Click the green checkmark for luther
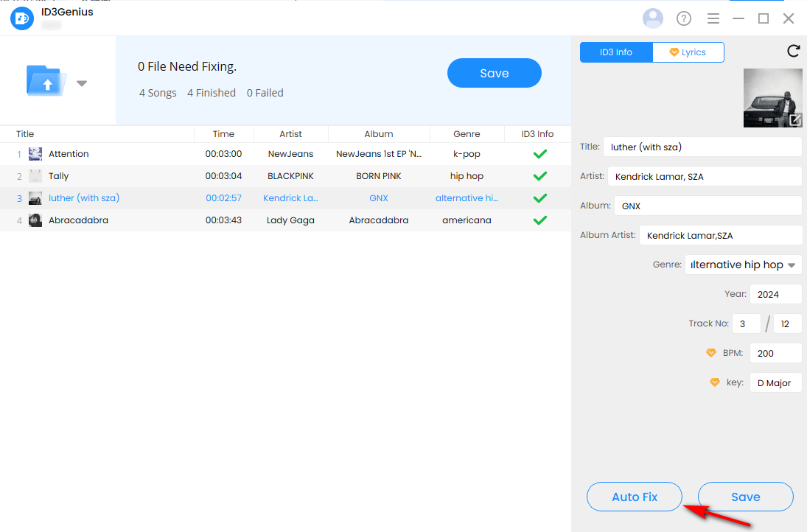807x532 pixels. (x=540, y=198)
